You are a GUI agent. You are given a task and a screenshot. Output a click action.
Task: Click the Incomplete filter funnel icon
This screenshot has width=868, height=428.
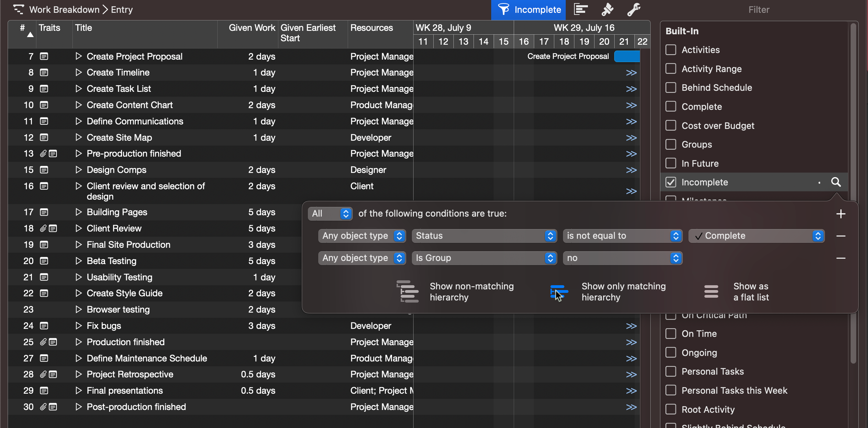coord(503,9)
